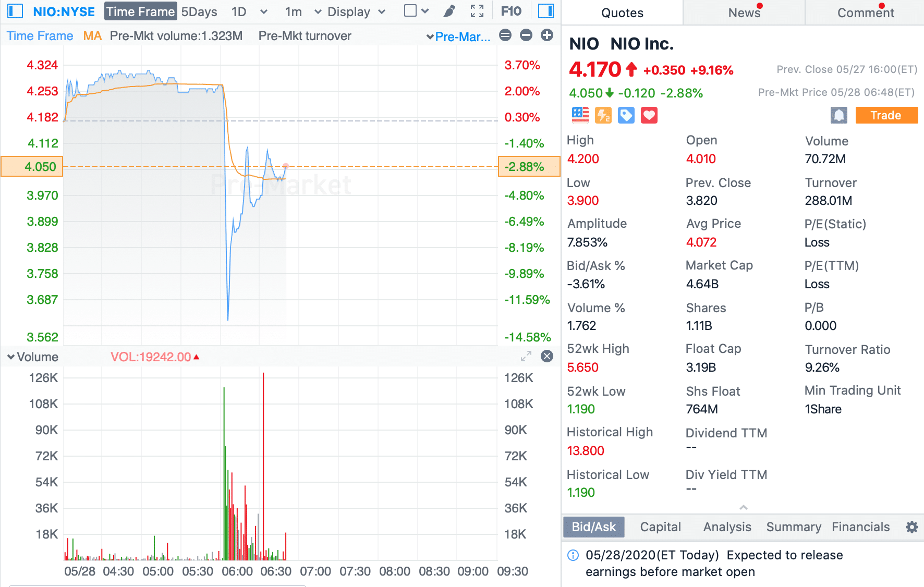Image resolution: width=924 pixels, height=587 pixels.
Task: Click the lightning flash-2 icon
Action: coord(603,115)
